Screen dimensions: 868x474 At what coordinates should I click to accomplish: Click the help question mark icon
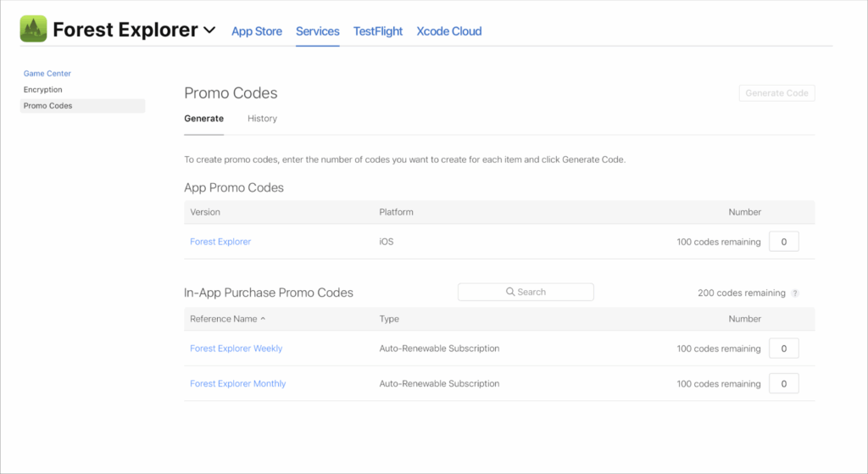[x=794, y=293]
